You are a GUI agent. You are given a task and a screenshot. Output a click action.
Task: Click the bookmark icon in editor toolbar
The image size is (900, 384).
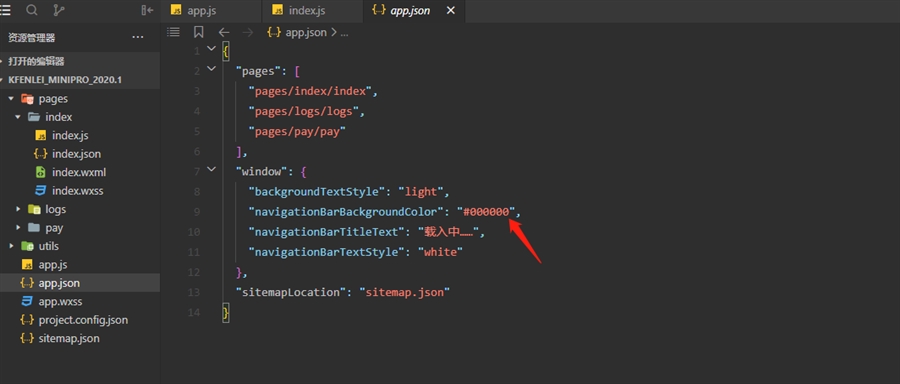(199, 32)
